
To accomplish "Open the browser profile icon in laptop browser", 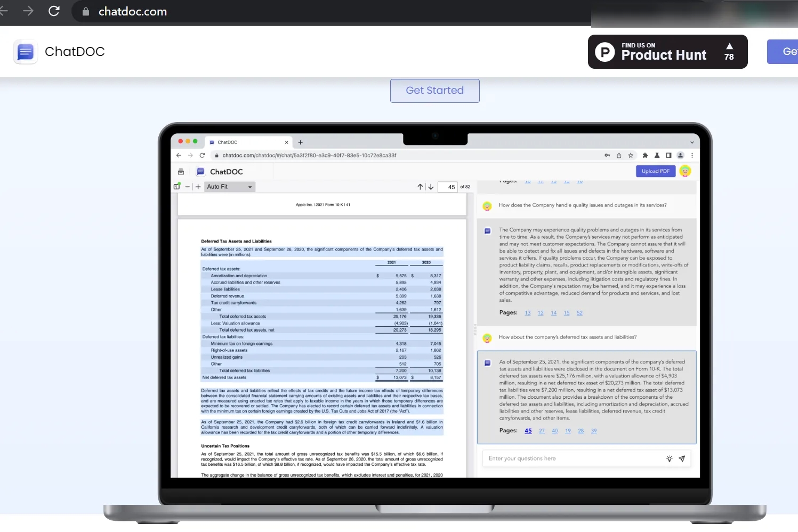I will click(680, 156).
